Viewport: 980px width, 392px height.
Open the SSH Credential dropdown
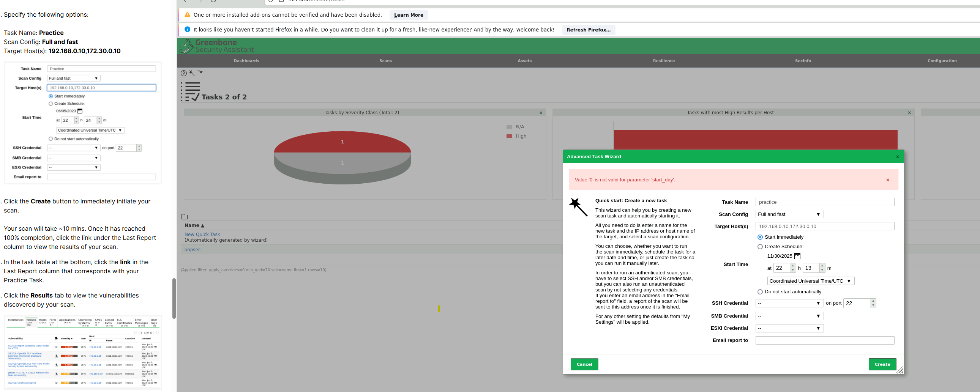click(x=789, y=304)
